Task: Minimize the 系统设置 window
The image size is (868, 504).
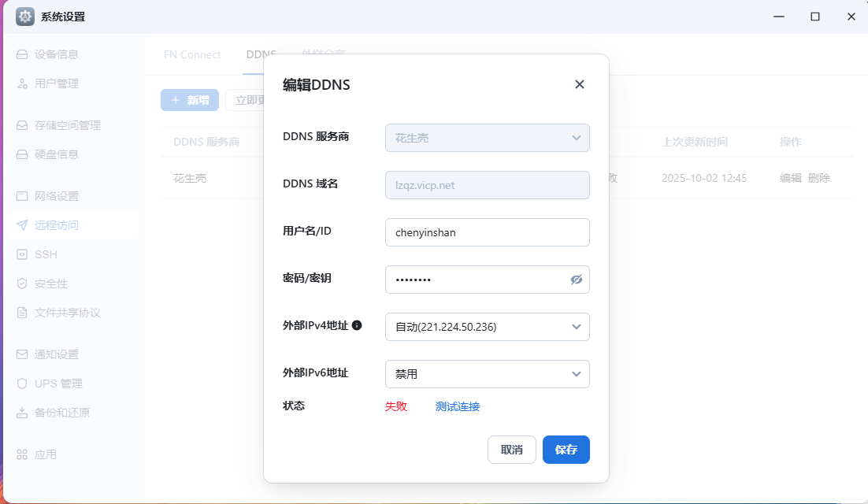Action: click(x=779, y=17)
